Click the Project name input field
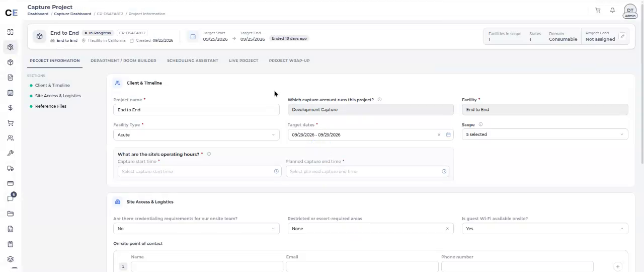 [x=196, y=110]
